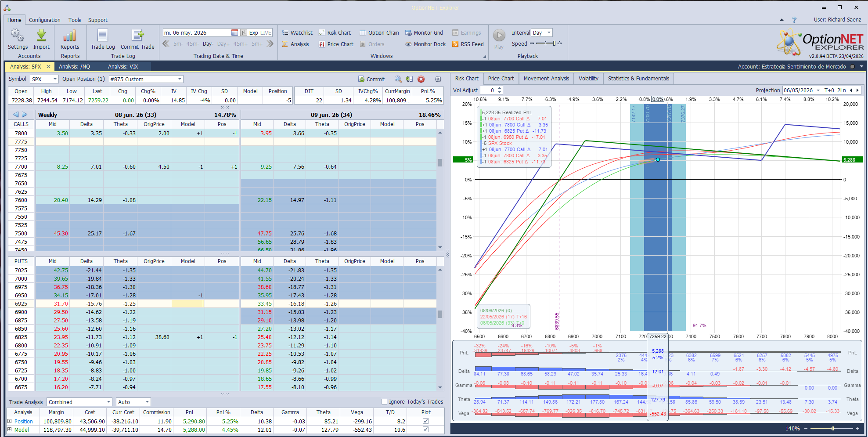The image size is (868, 437).
Task: Open the Statistics & Fundamentals tab
Action: [638, 79]
